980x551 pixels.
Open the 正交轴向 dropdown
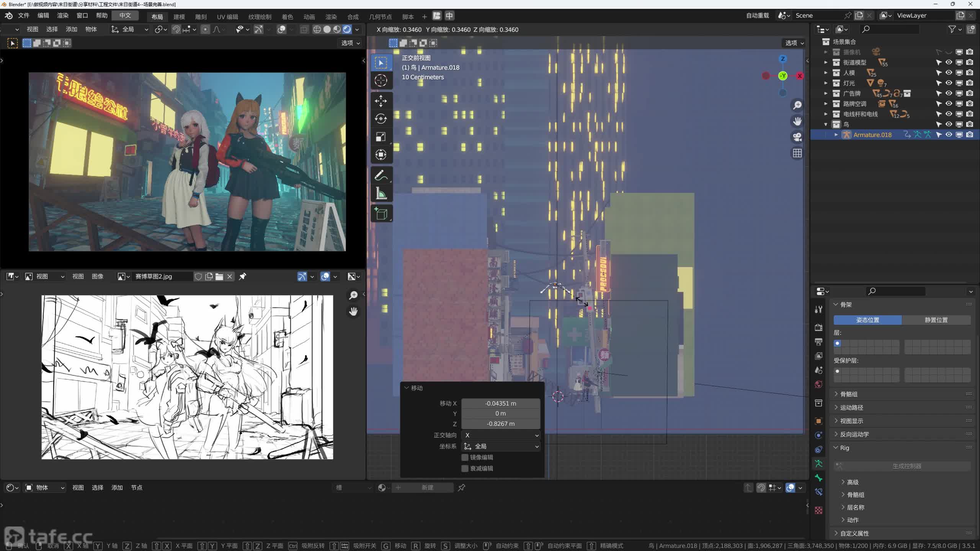pyautogui.click(x=501, y=435)
